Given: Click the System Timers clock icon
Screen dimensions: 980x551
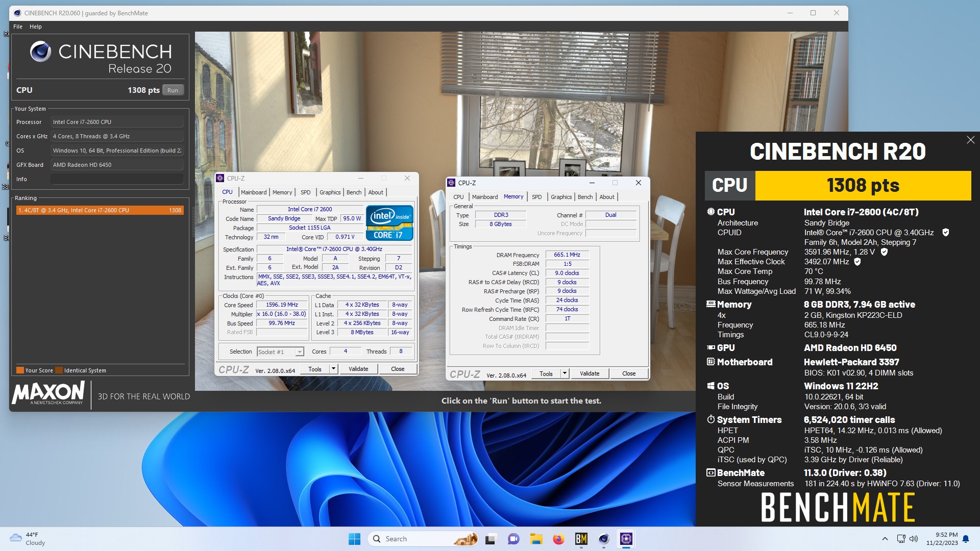Looking at the screenshot, I should 710,419.
